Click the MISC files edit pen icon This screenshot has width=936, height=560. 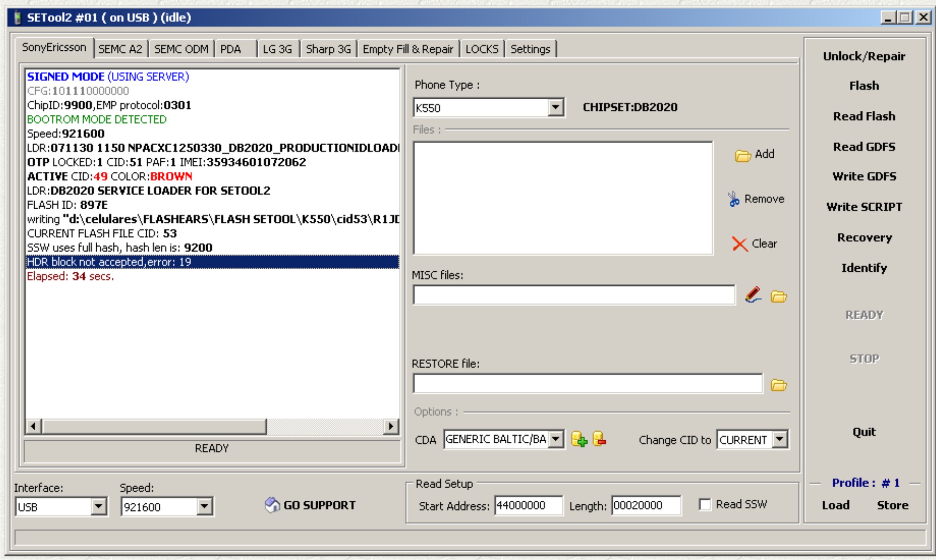click(753, 295)
